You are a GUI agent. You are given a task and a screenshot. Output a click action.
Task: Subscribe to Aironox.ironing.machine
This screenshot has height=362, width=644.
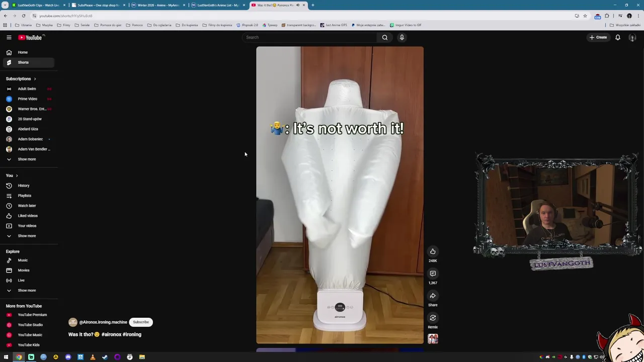coord(141,322)
